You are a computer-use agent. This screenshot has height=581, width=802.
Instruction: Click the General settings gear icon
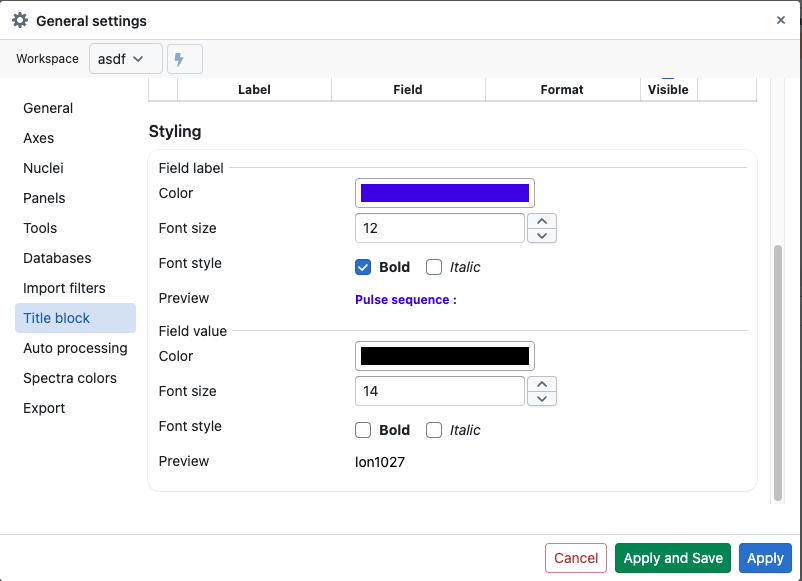(x=20, y=20)
